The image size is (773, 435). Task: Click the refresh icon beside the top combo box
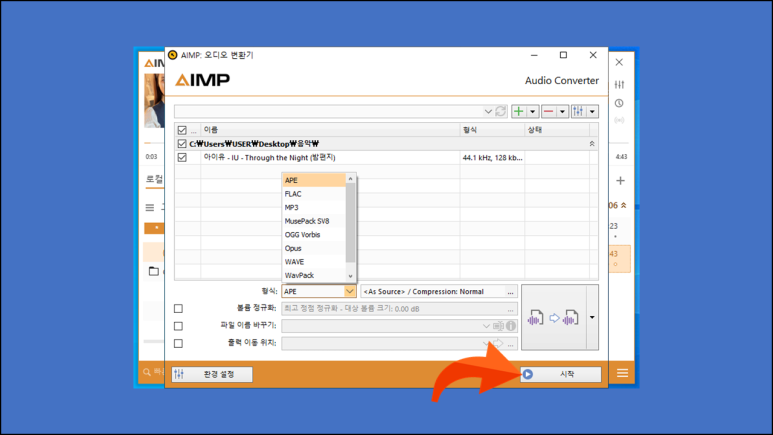tap(501, 111)
